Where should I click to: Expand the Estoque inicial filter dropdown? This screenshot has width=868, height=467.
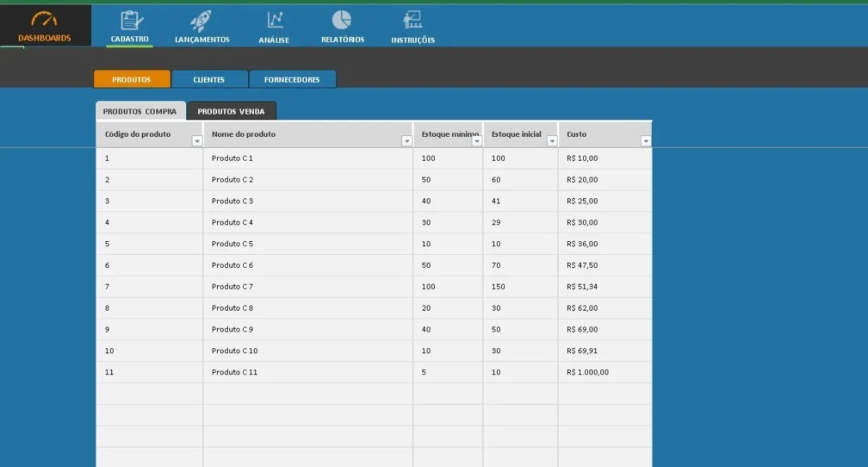[552, 141]
